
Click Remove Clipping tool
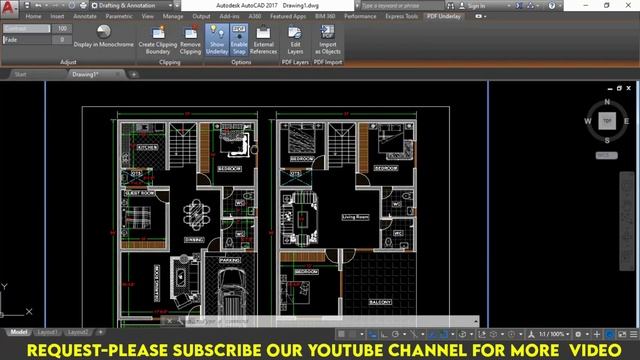(190, 40)
